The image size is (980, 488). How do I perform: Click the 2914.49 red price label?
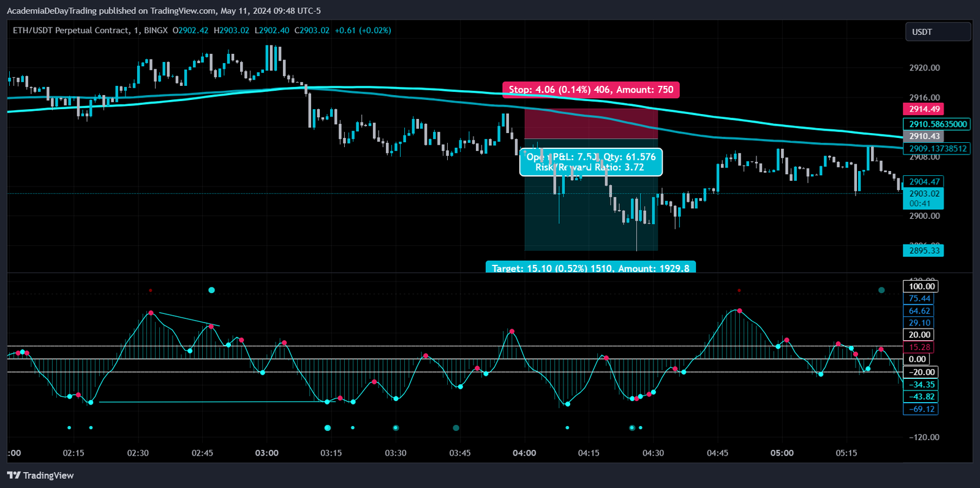923,109
